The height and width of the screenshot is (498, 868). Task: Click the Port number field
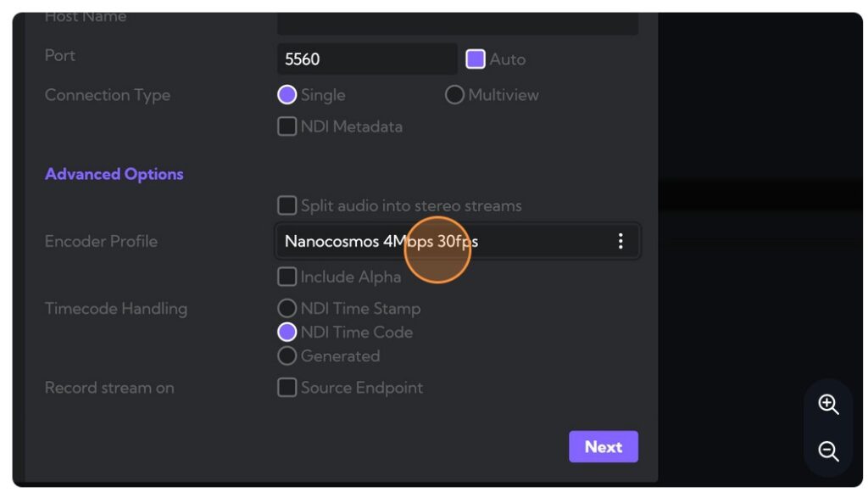point(366,59)
